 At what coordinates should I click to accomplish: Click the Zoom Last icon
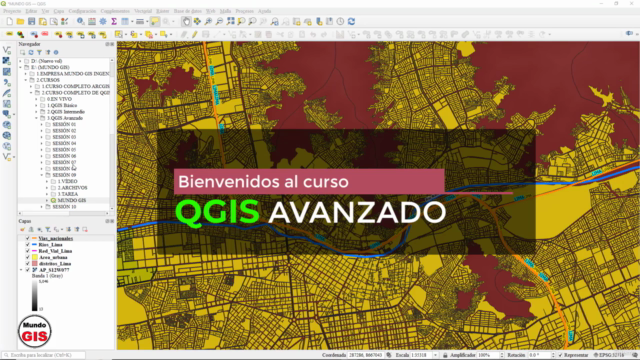click(275, 22)
